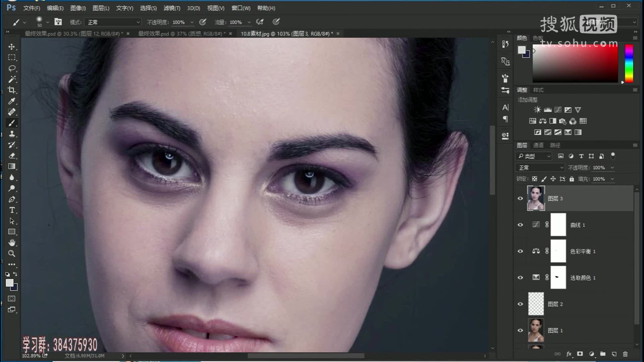Switch to the 路径 panel tab
This screenshot has height=362, width=644.
point(555,145)
